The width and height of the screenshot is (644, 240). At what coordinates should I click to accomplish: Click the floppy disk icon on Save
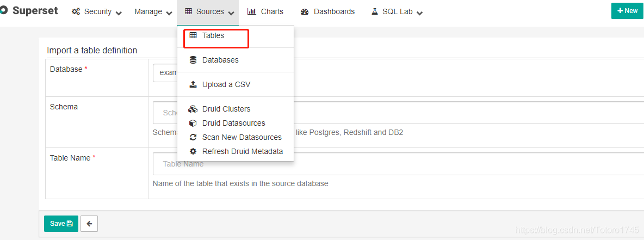click(70, 224)
